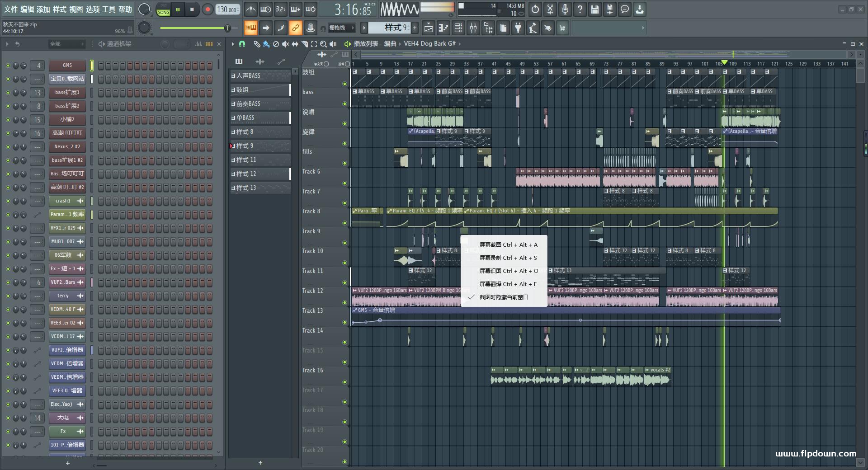The width and height of the screenshot is (868, 470).
Task: Open the plugin picker plug icon
Action: (x=518, y=28)
